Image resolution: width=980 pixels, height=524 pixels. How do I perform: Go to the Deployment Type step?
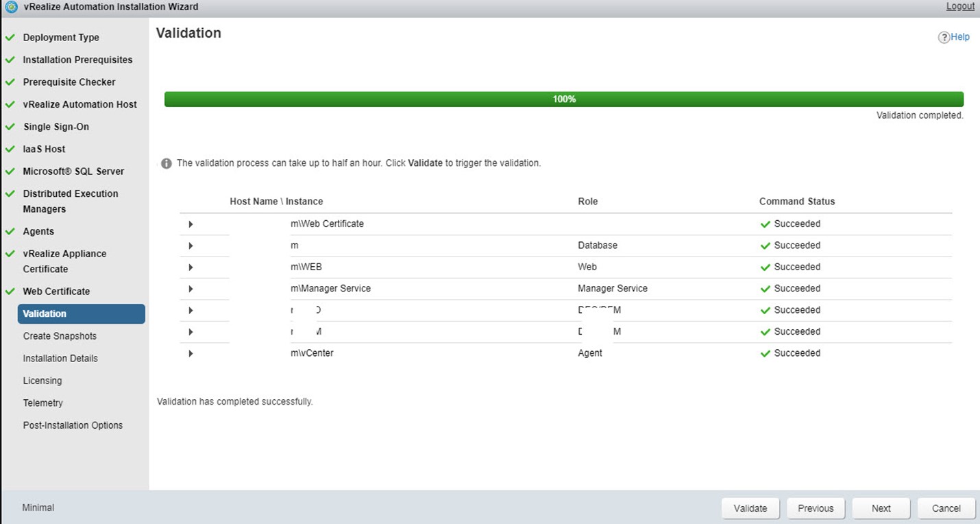pos(61,38)
